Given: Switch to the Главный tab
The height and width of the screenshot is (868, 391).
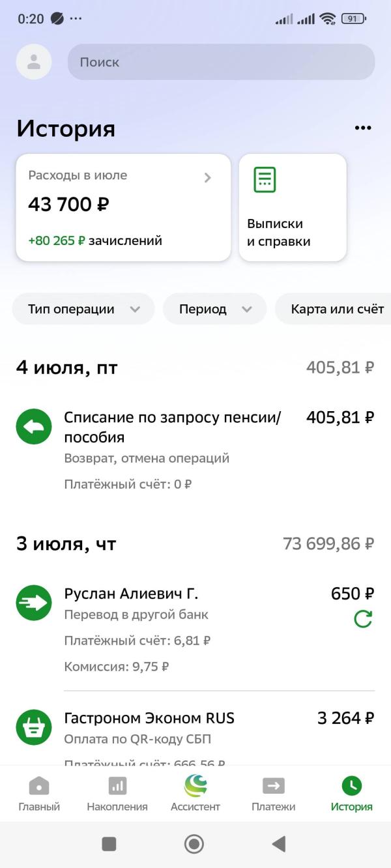Looking at the screenshot, I should (x=39, y=794).
